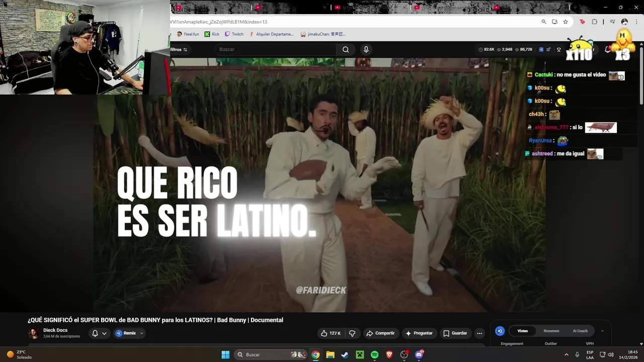Click the Engagement column label
This screenshot has height=362, width=644.
(512, 343)
